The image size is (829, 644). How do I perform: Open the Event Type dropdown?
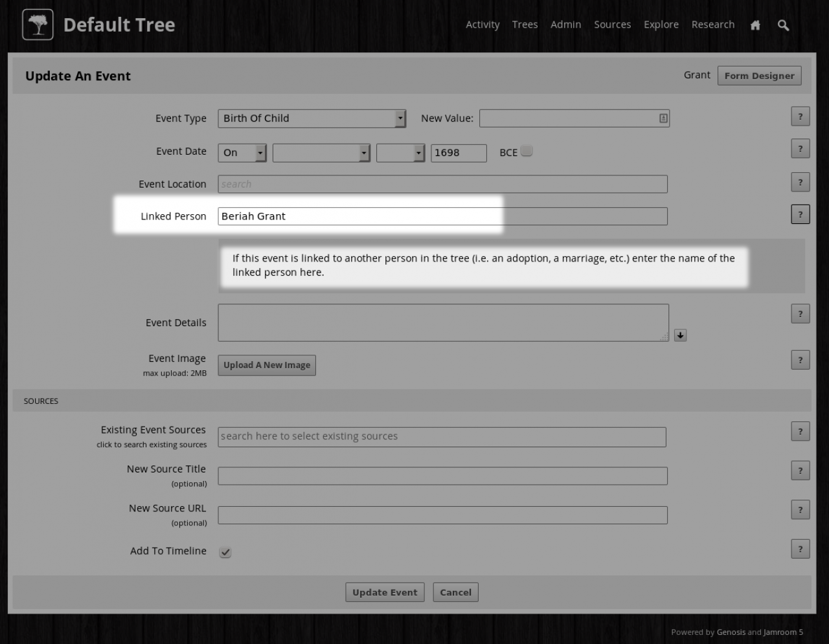[312, 118]
